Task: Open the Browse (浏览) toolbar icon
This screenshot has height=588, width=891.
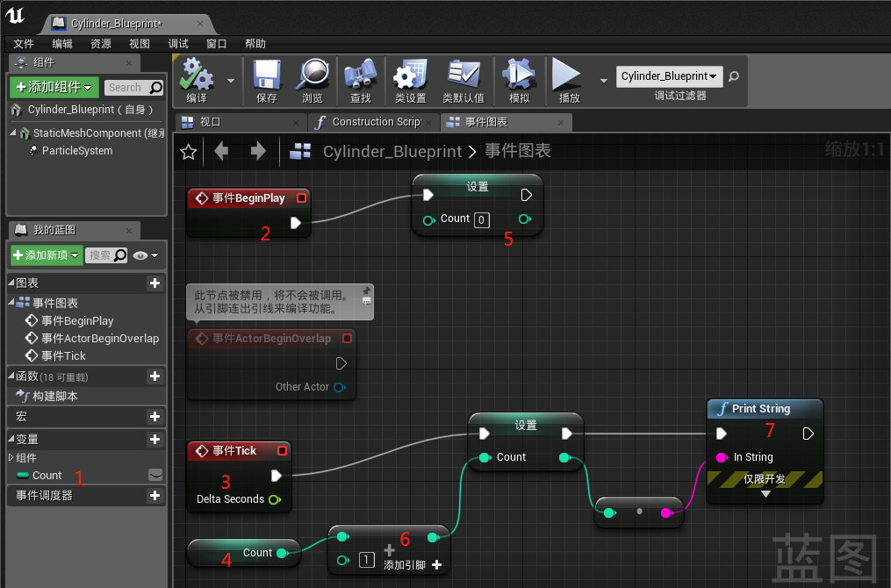Action: [313, 75]
